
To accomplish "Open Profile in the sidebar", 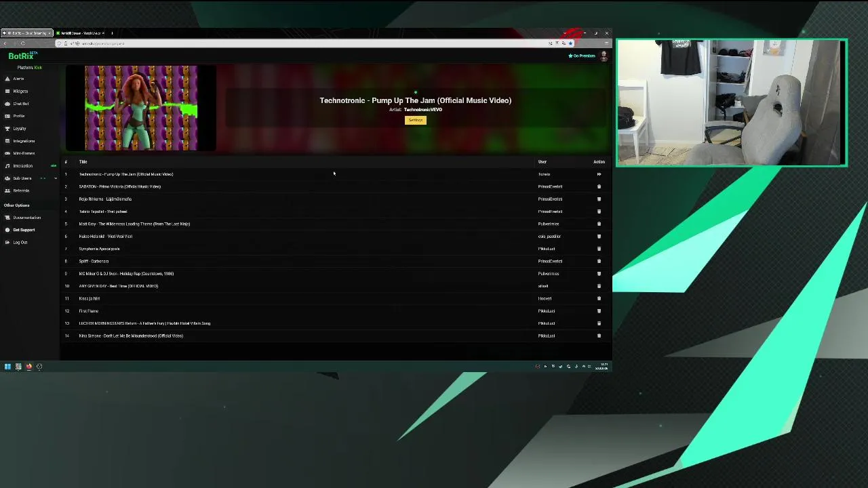I will coord(18,116).
